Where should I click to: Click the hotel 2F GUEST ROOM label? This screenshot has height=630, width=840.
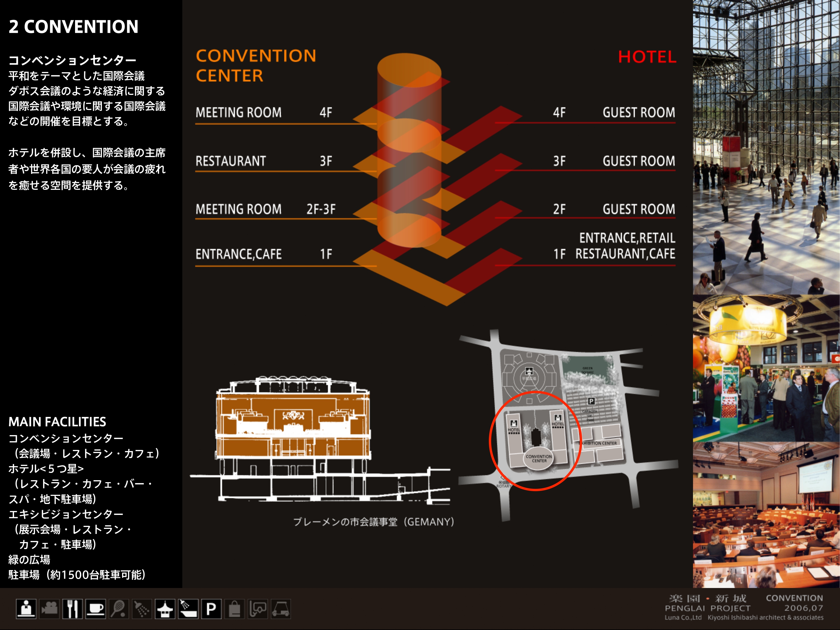click(x=614, y=209)
